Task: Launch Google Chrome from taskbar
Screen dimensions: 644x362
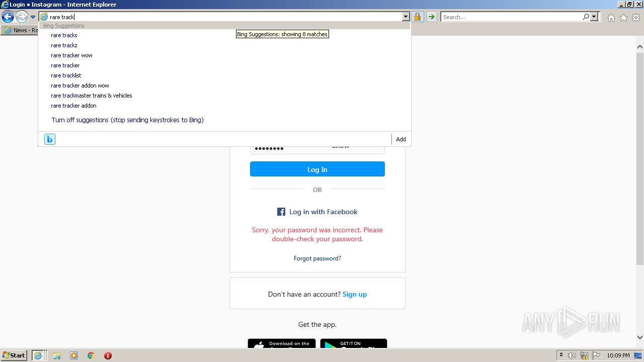Action: 91,355
